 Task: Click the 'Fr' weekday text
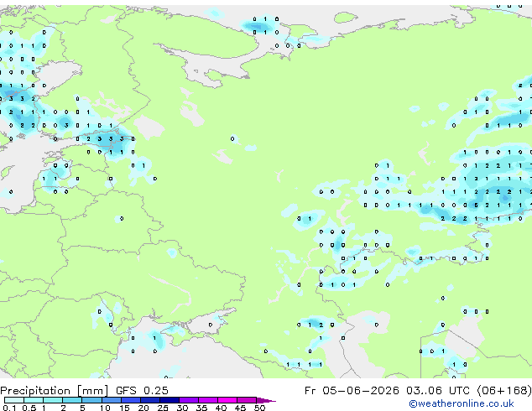(x=310, y=391)
